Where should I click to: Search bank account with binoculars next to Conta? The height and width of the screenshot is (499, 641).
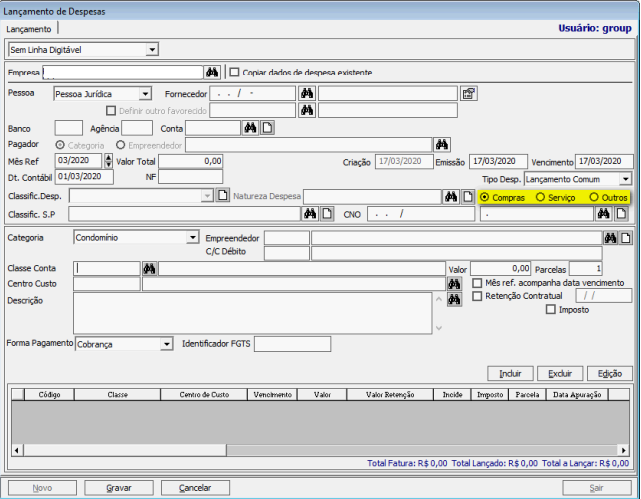coord(250,128)
